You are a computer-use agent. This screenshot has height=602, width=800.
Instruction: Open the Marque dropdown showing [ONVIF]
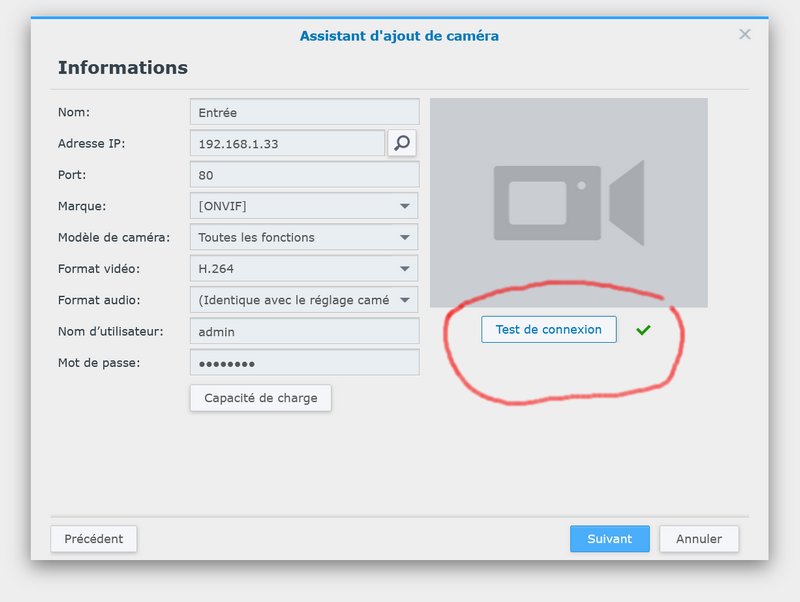pos(304,206)
